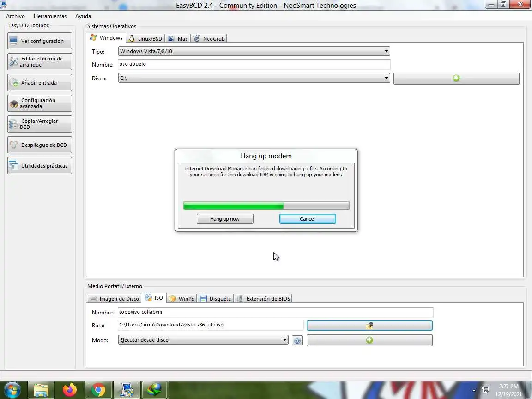The image size is (532, 399).
Task: Switch to the NeoGrub tab
Action: click(209, 39)
